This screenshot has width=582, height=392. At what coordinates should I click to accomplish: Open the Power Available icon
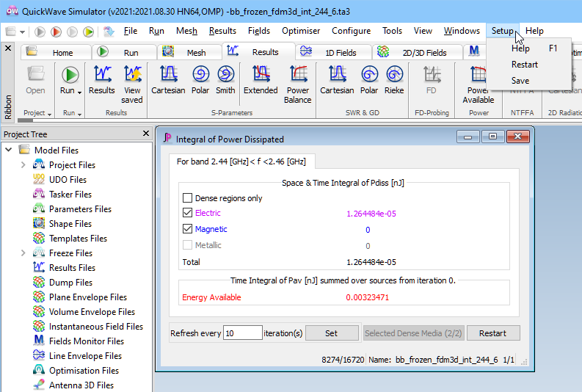tap(478, 74)
